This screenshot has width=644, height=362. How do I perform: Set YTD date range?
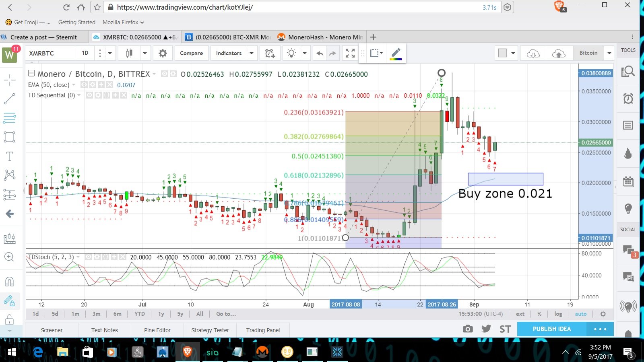click(x=140, y=314)
